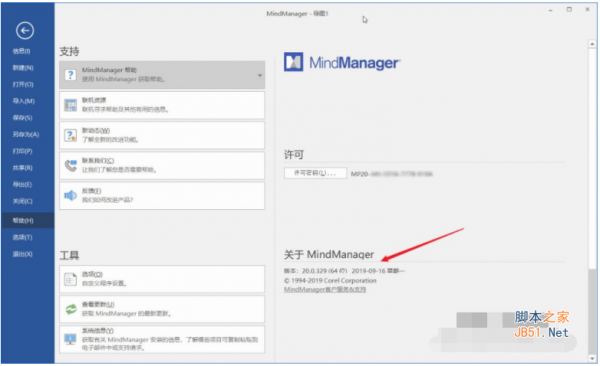
Task: Choose 打开(O) from the sidebar
Action: coord(23,84)
